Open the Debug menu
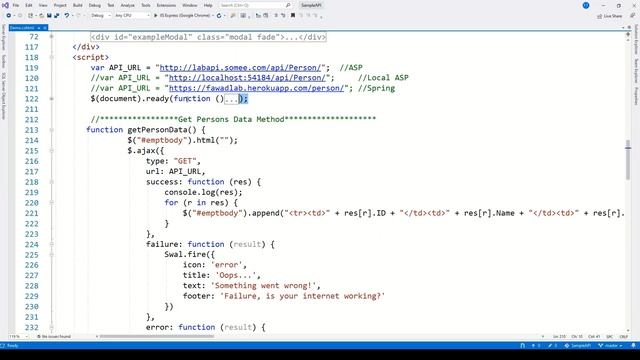 click(x=95, y=5)
